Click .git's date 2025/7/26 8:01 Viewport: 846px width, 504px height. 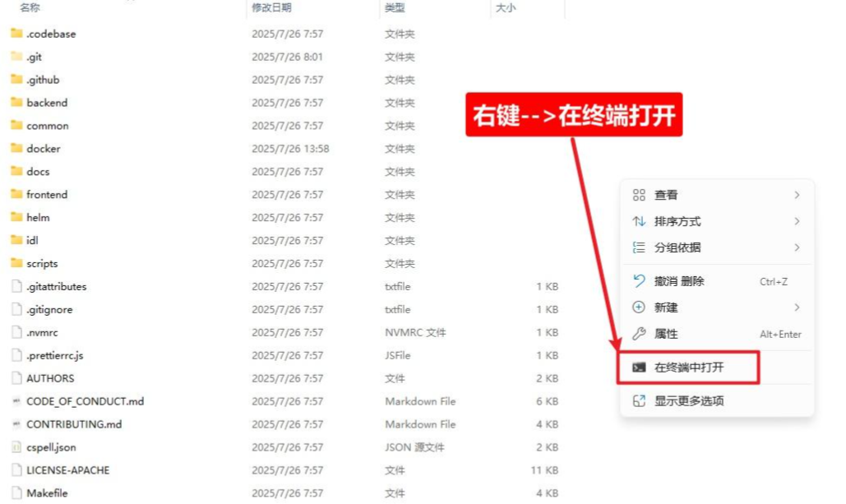[x=287, y=57]
